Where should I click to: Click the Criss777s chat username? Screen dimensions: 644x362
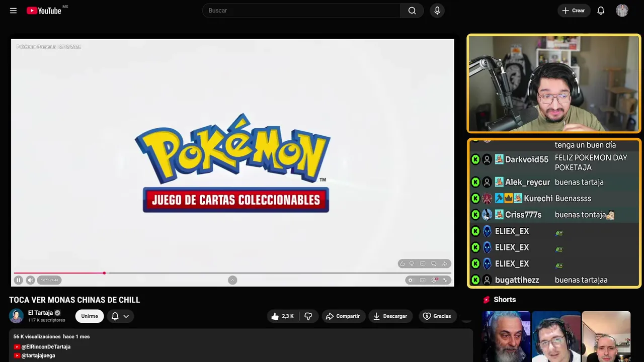[523, 215]
